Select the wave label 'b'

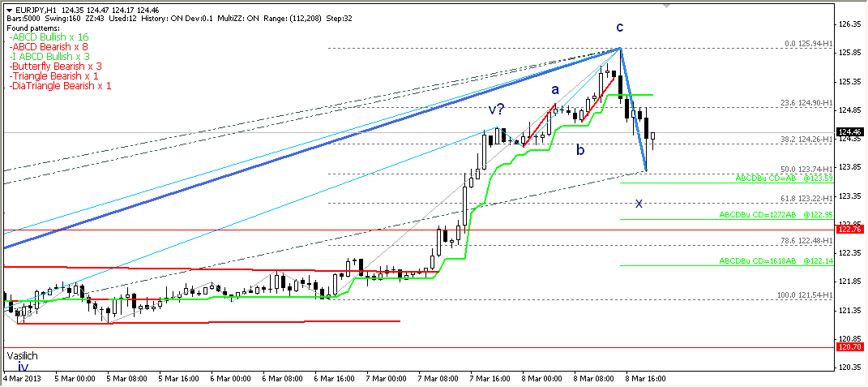tap(579, 149)
